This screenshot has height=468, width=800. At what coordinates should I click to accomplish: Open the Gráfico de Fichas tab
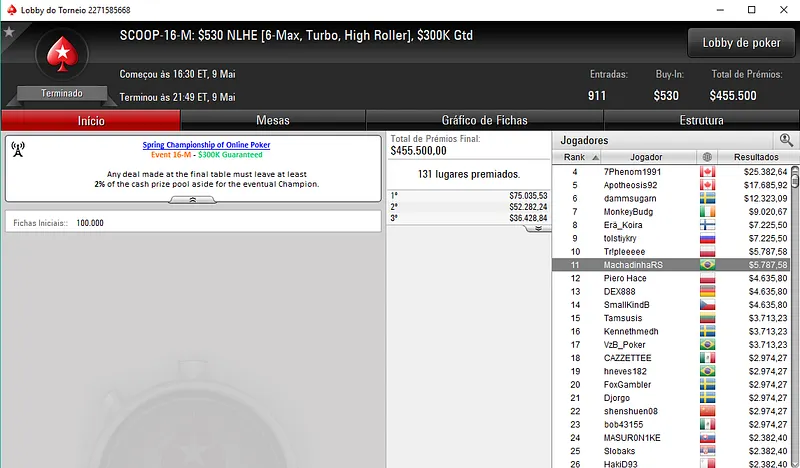(x=485, y=120)
